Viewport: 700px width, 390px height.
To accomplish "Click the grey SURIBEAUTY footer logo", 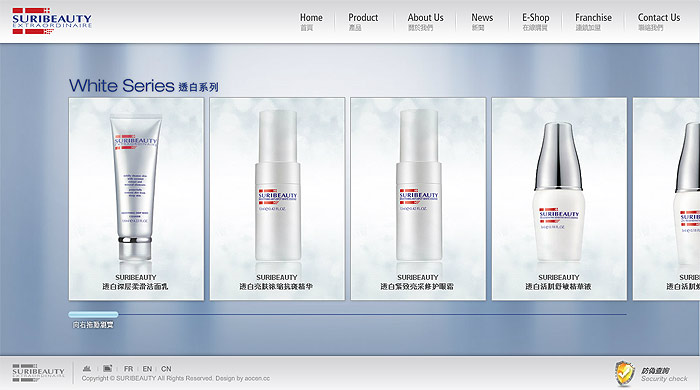I will tap(38, 373).
